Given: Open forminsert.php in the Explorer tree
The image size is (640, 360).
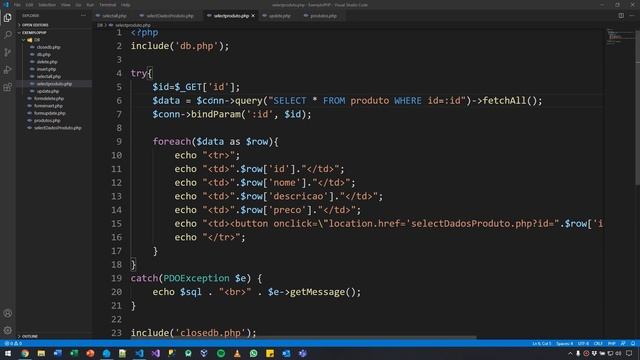Looking at the screenshot, I should point(48,106).
